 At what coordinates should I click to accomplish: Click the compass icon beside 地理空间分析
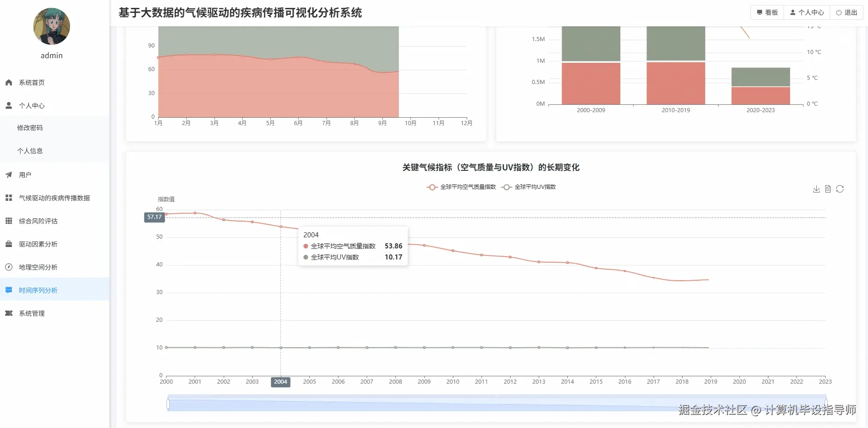point(9,267)
